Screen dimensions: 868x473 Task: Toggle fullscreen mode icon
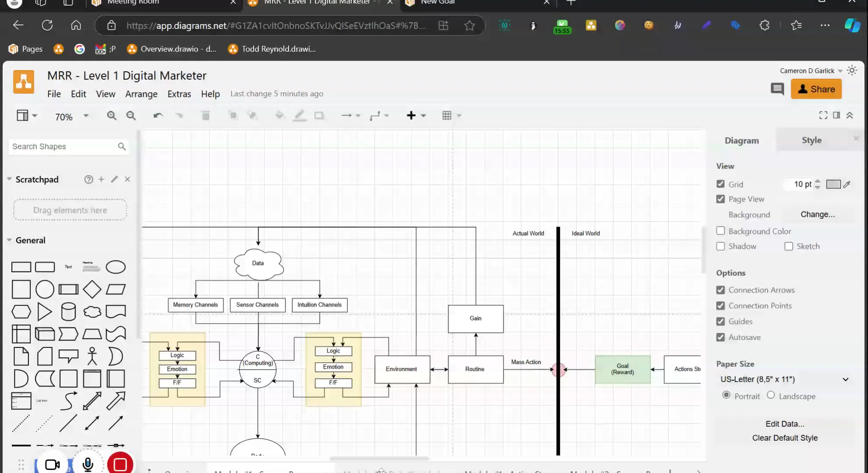[x=823, y=115]
